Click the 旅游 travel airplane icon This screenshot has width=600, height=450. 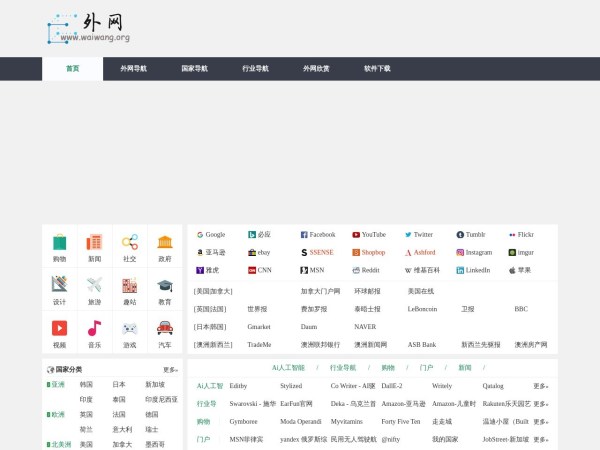pos(94,285)
